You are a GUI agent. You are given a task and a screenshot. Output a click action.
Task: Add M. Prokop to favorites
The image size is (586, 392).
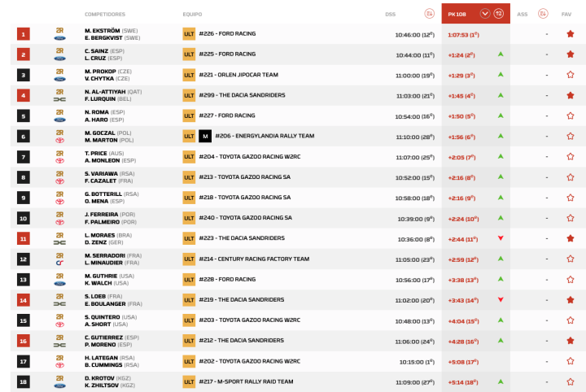[570, 75]
